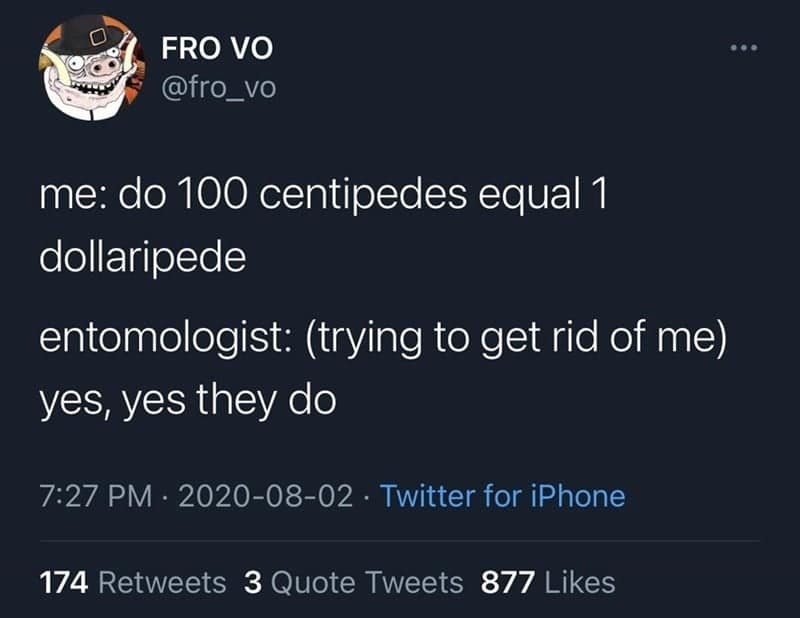Open the 3 Quote Tweets list

click(x=353, y=582)
